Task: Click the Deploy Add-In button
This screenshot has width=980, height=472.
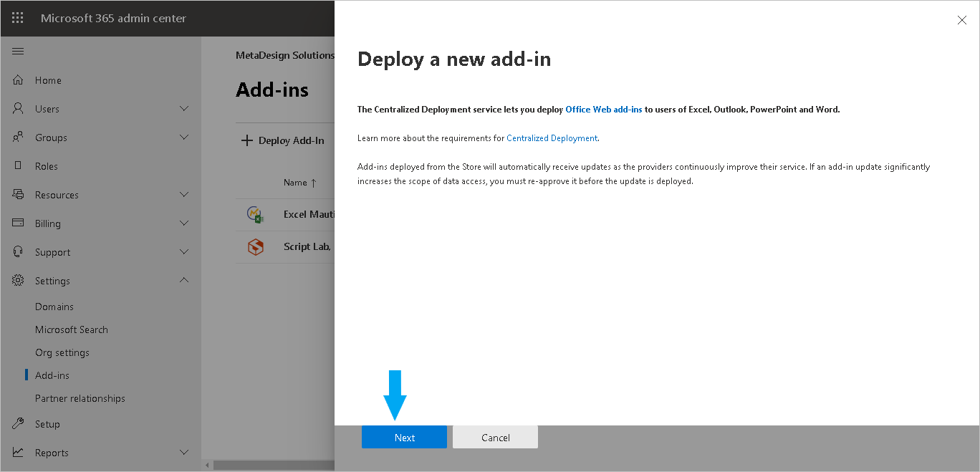Action: [x=282, y=140]
